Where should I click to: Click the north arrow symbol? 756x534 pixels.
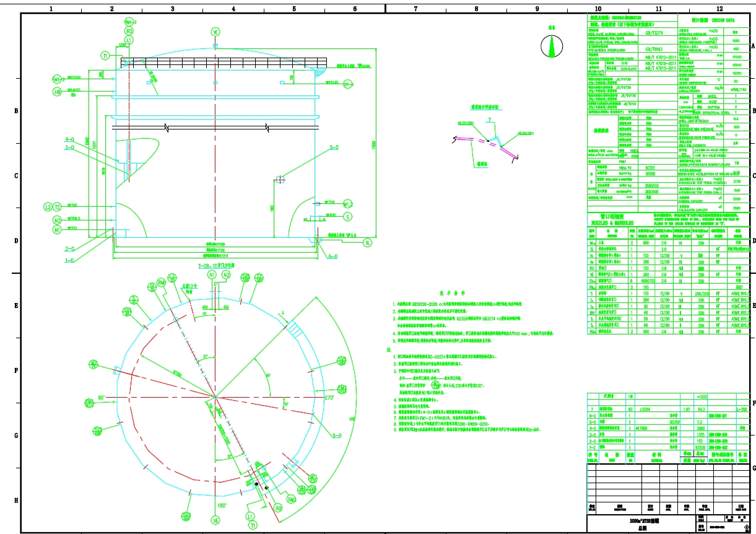552,46
